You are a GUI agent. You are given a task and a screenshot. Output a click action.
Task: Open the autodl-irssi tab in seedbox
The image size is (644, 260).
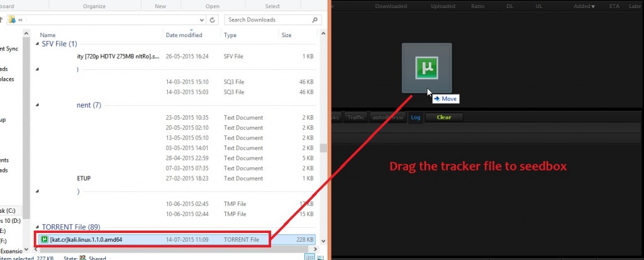388,117
